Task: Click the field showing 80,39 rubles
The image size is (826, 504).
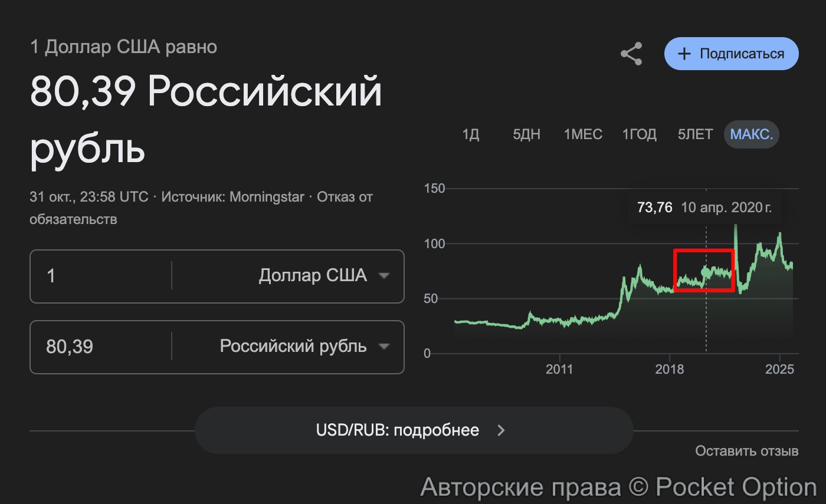Action: tap(100, 347)
